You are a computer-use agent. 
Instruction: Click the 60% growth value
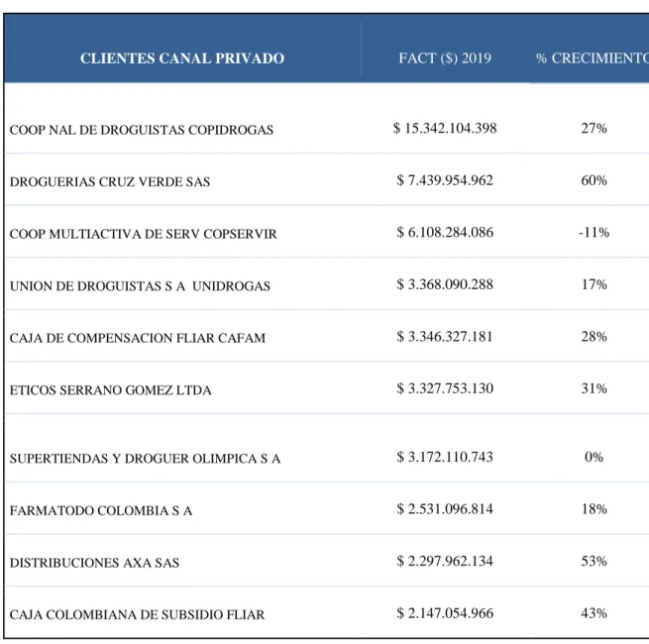click(594, 180)
